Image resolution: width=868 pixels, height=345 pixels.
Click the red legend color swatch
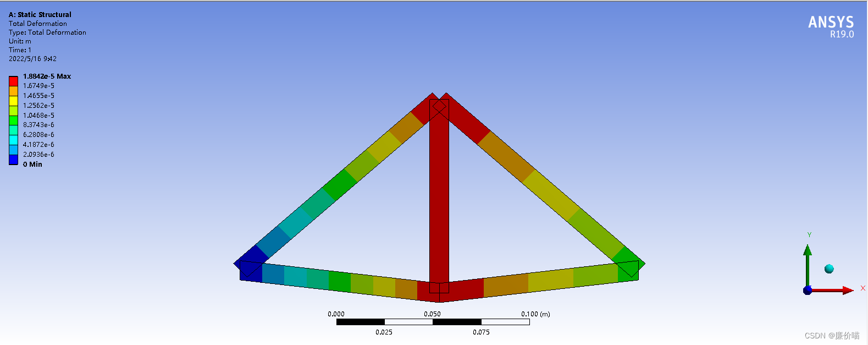coord(13,81)
